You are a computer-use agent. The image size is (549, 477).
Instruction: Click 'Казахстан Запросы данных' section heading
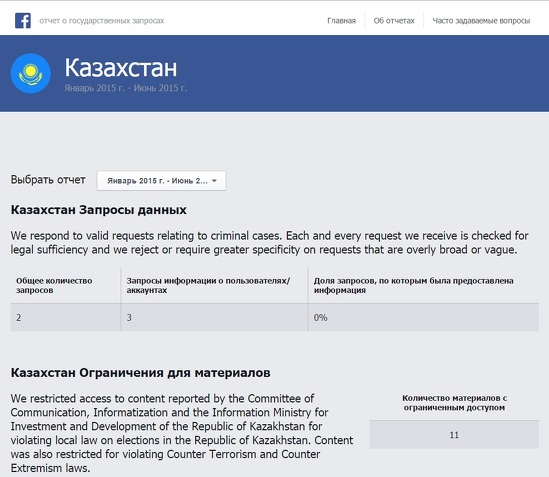click(99, 210)
